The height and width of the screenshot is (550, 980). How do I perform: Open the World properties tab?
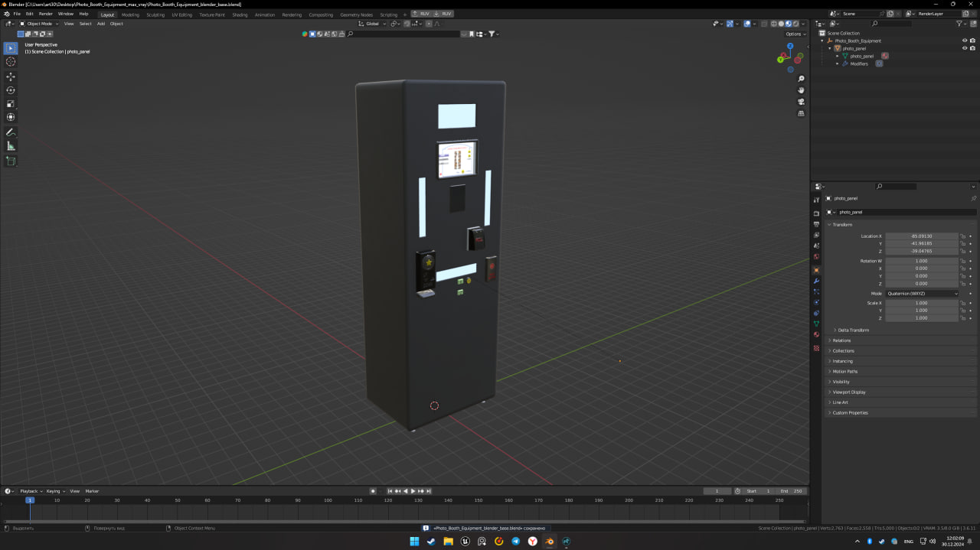point(816,256)
